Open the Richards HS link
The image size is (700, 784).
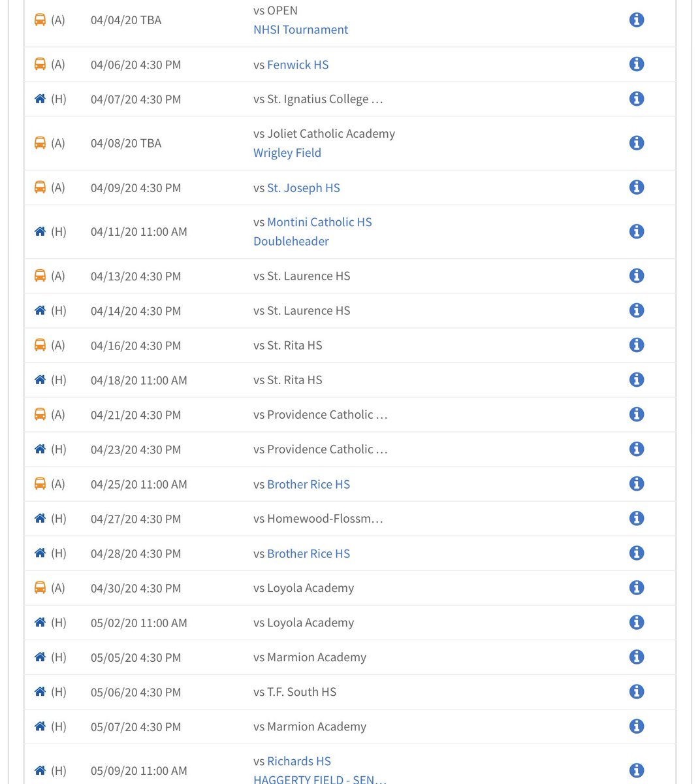[299, 761]
